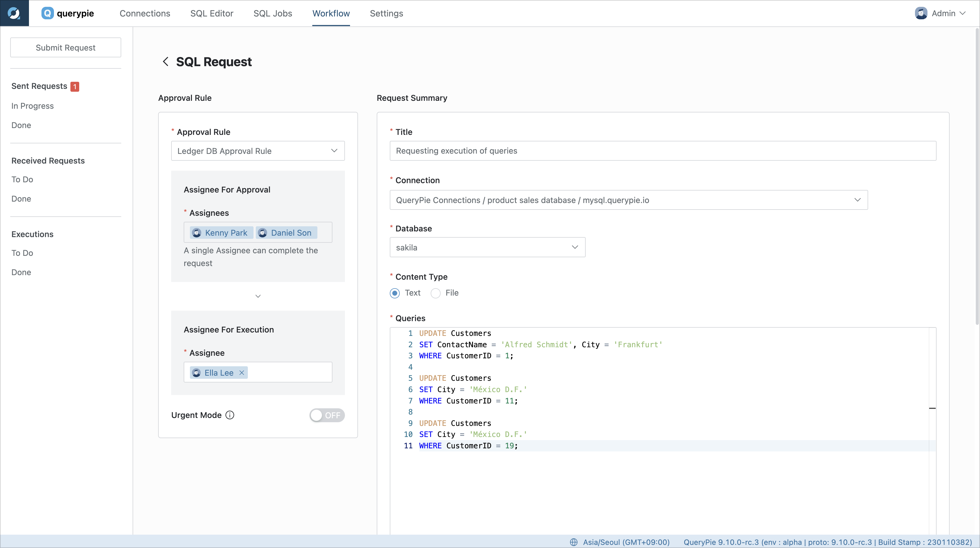Image resolution: width=980 pixels, height=548 pixels.
Task: Open the Settings tab
Action: 387,13
